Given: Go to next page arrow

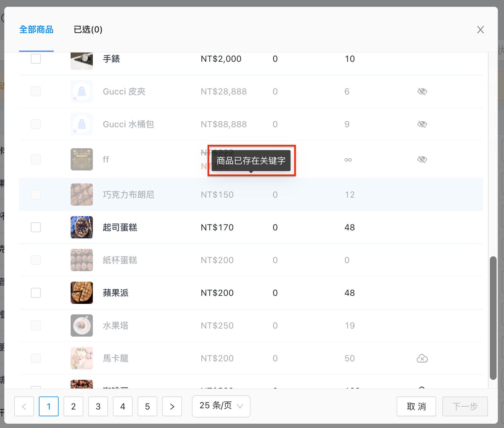Looking at the screenshot, I should [x=172, y=406].
